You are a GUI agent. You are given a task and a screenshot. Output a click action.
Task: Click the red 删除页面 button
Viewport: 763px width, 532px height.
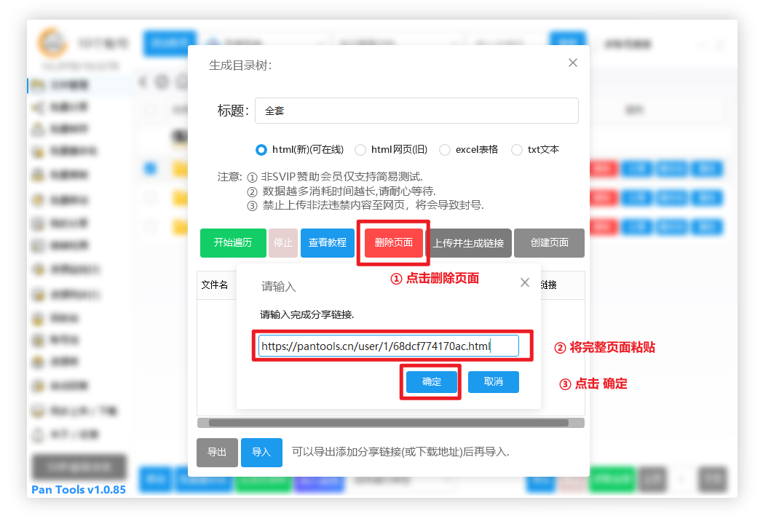393,243
